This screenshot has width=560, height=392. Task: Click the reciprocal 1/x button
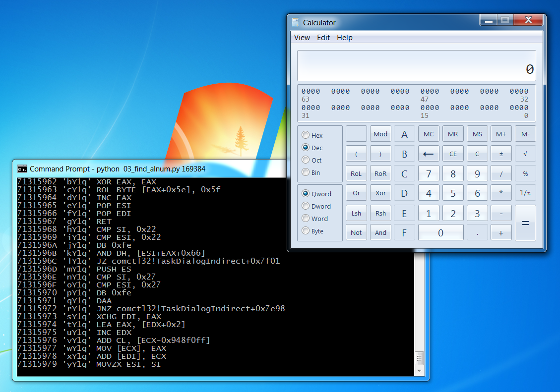pyautogui.click(x=525, y=193)
